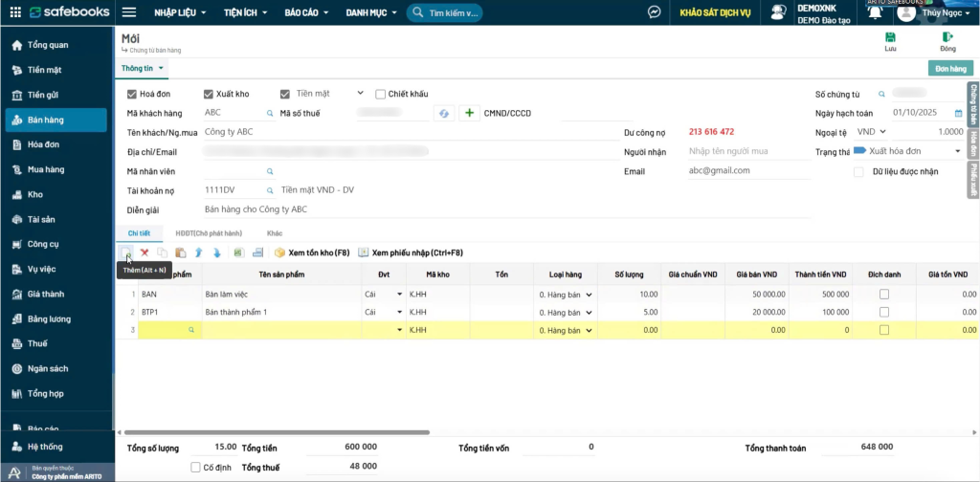This screenshot has width=980, height=482.
Task: Open Loại hàng dropdown for BAN row
Action: [x=589, y=295]
